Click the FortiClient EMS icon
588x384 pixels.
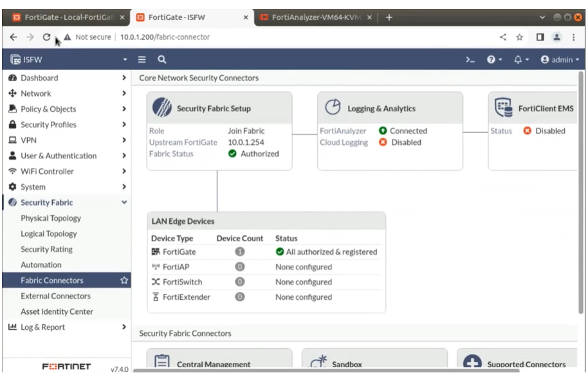click(503, 107)
